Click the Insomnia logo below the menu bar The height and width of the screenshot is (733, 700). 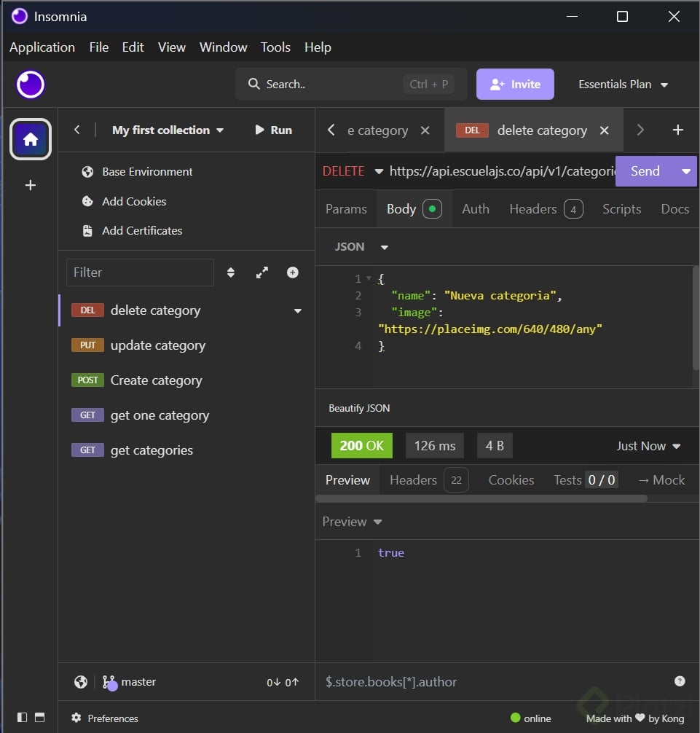31,85
